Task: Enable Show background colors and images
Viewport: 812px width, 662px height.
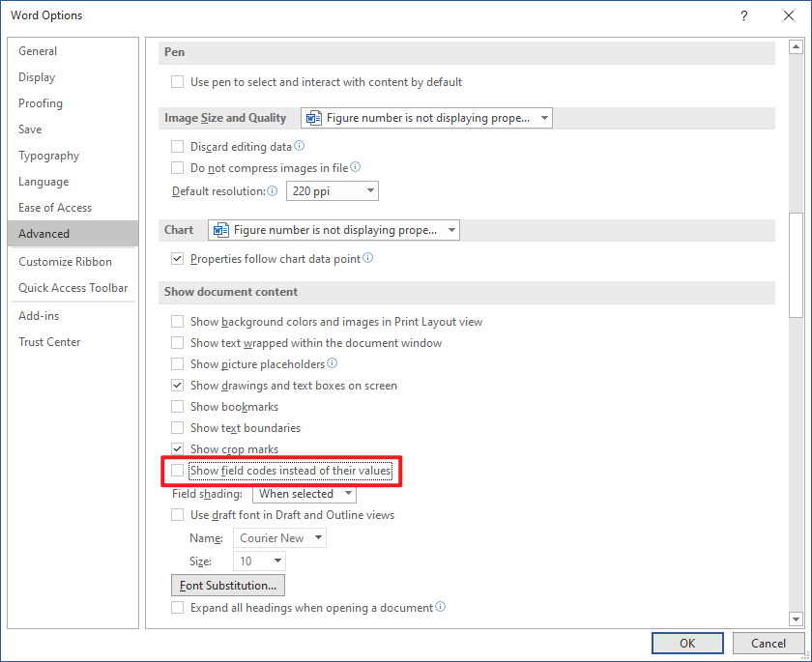Action: pyautogui.click(x=177, y=322)
